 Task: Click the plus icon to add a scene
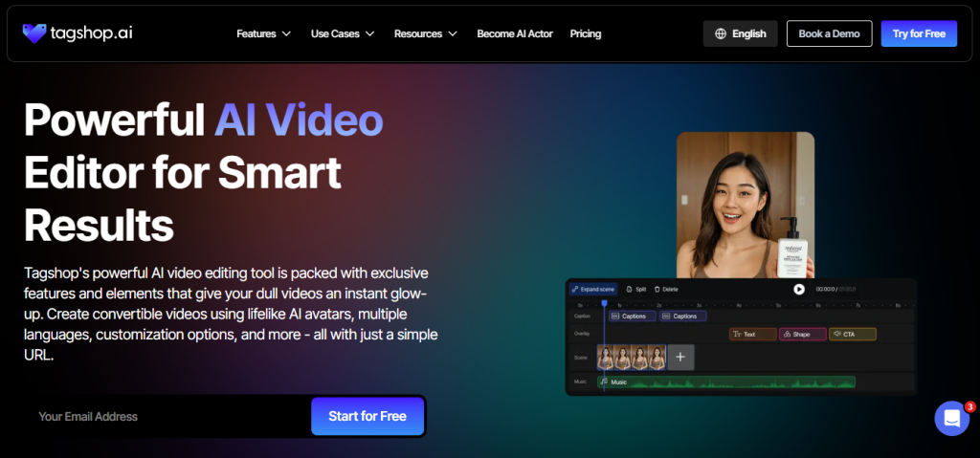[x=680, y=358]
